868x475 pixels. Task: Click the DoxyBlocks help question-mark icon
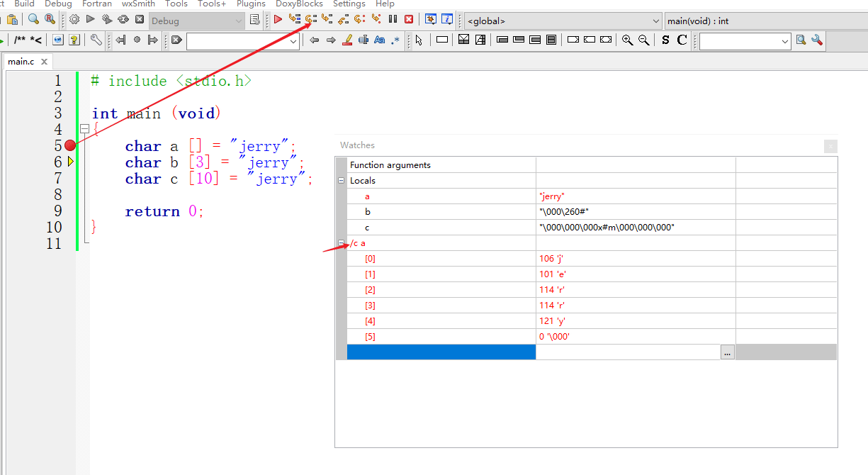74,40
